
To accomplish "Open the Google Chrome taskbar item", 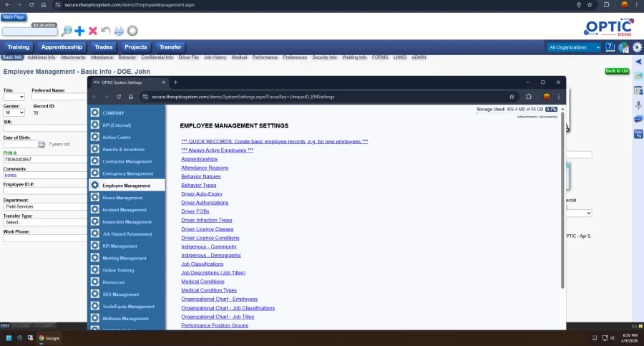I will [49, 338].
